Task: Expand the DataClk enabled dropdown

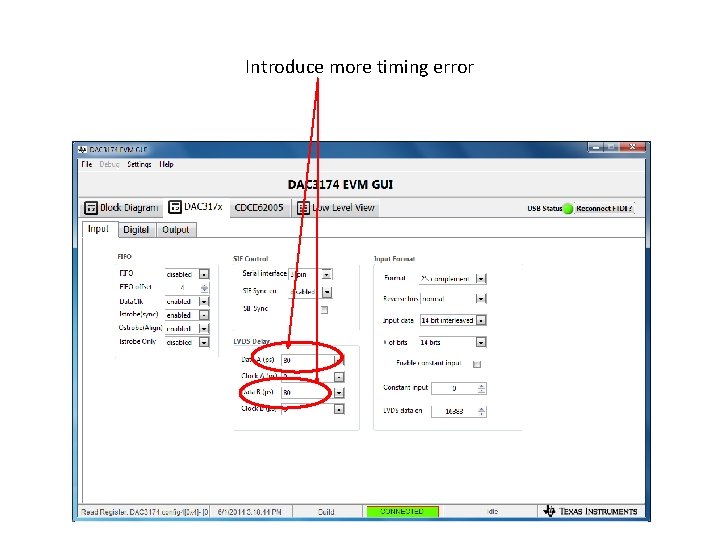Action: [x=204, y=301]
